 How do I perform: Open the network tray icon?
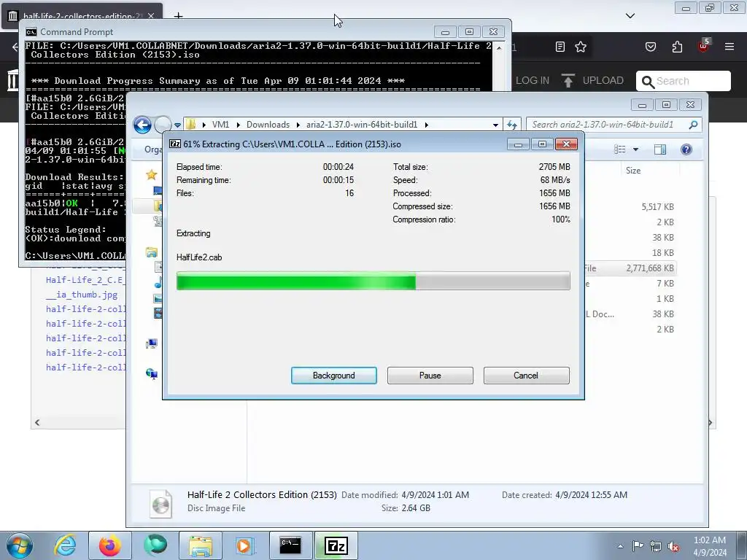656,546
